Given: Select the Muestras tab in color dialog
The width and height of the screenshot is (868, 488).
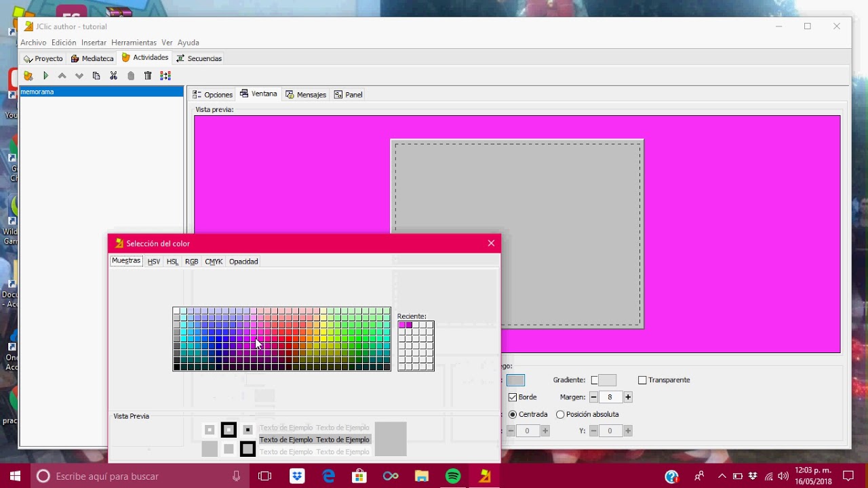Looking at the screenshot, I should (126, 261).
